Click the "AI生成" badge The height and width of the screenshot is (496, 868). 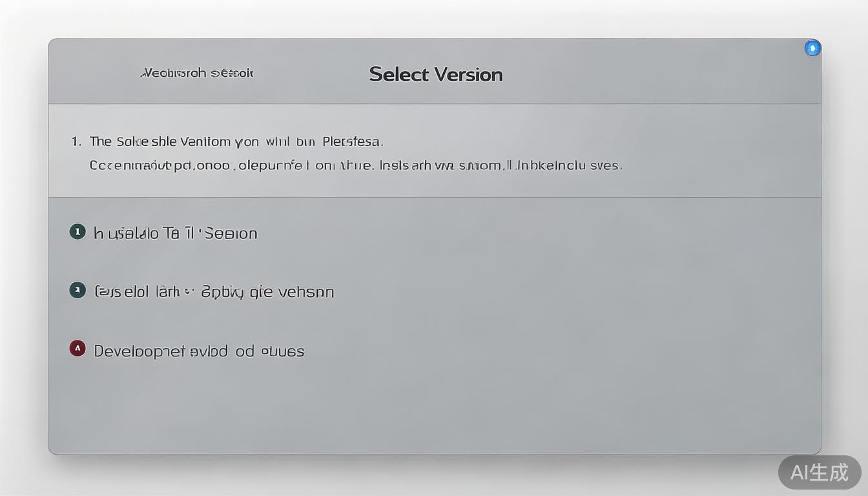point(820,472)
